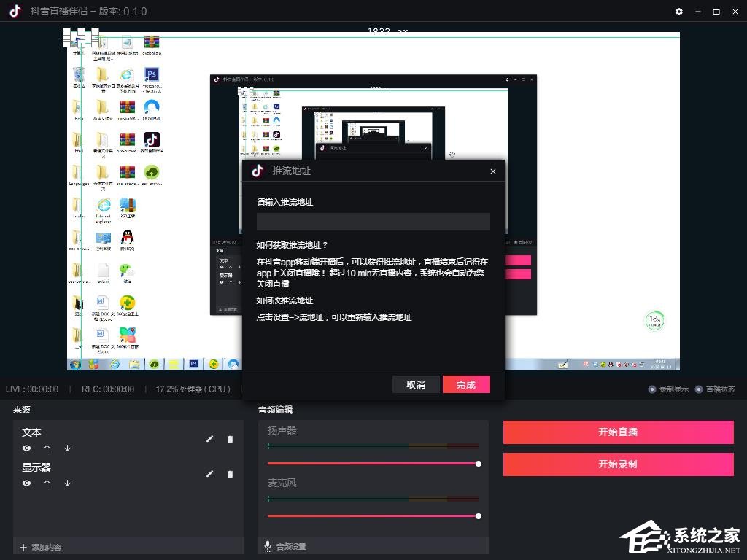Click the 如何改推流地址 heading

point(285,300)
